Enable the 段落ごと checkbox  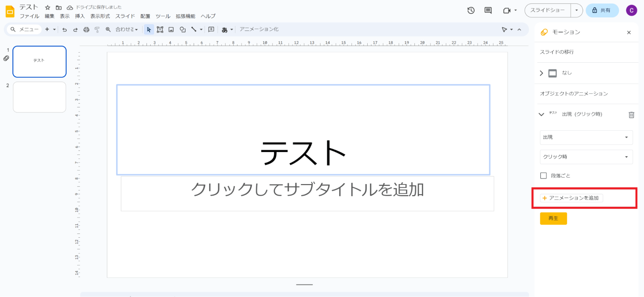pos(543,176)
